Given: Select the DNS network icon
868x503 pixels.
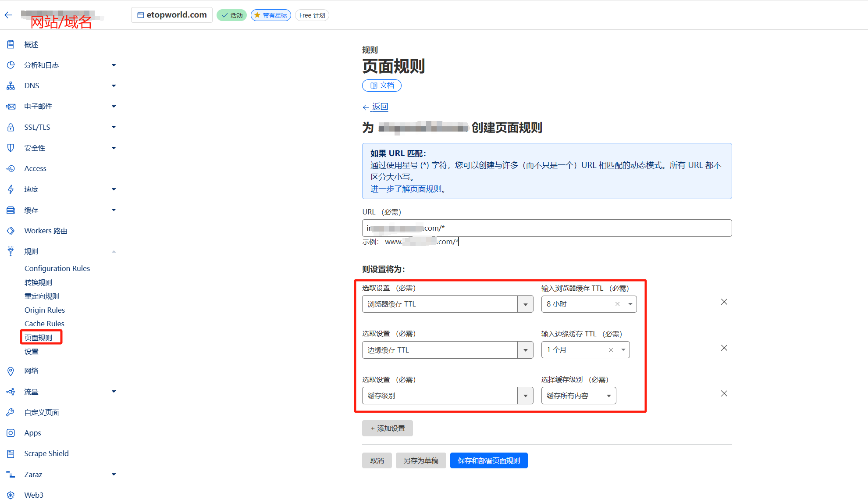Looking at the screenshot, I should point(11,86).
